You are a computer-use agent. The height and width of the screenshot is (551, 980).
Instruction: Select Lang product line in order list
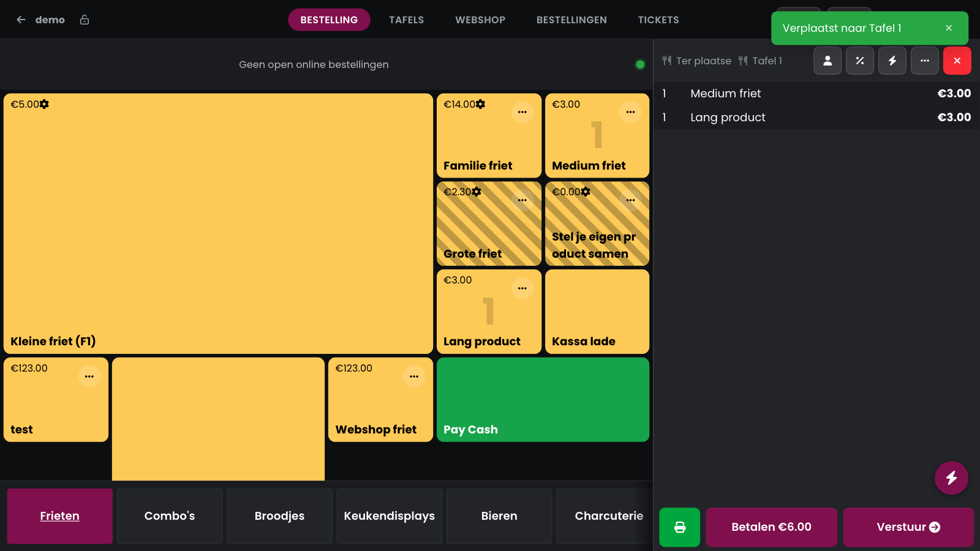pyautogui.click(x=816, y=118)
